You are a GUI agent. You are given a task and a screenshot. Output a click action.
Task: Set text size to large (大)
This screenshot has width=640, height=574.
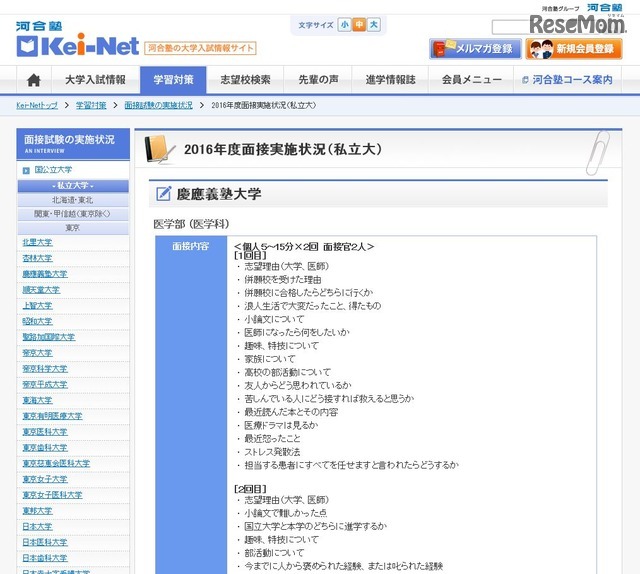click(x=373, y=25)
